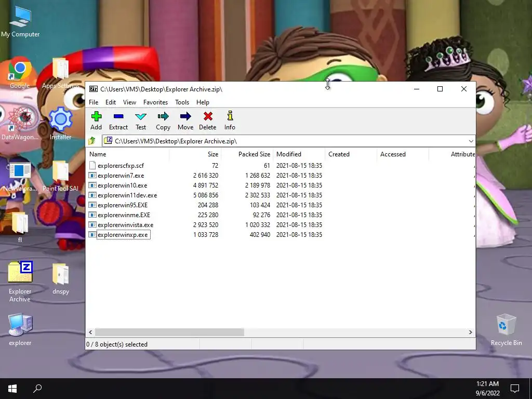Select explorerwin7.exe file
This screenshot has height=399, width=532.
pos(121,176)
